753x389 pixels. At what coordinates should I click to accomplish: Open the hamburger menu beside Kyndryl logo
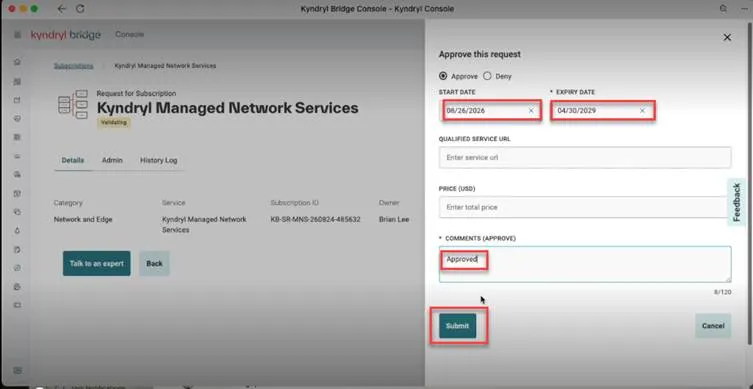(x=18, y=35)
